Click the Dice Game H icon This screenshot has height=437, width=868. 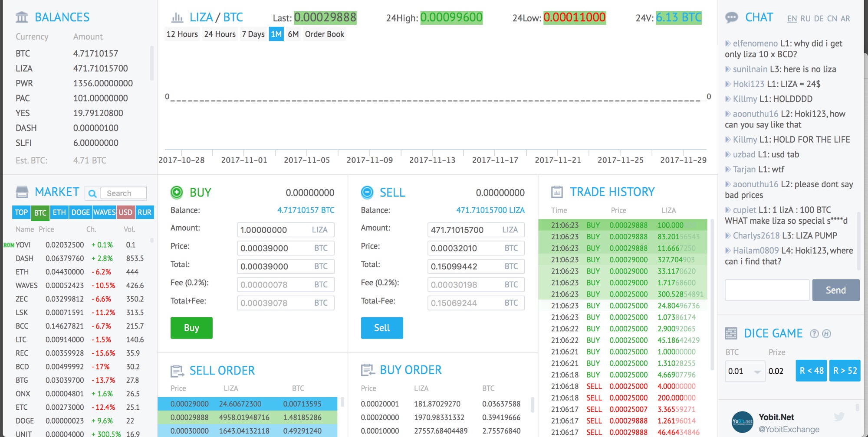click(x=826, y=334)
